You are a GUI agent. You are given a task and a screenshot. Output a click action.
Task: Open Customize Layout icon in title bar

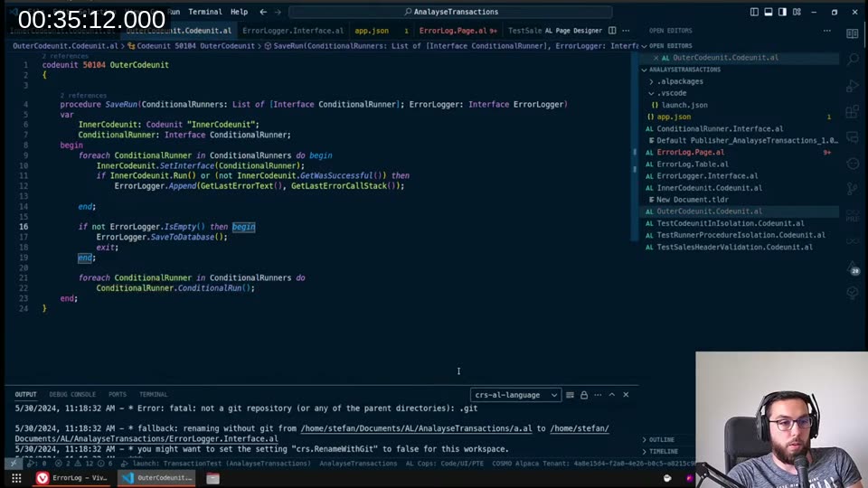[797, 12]
